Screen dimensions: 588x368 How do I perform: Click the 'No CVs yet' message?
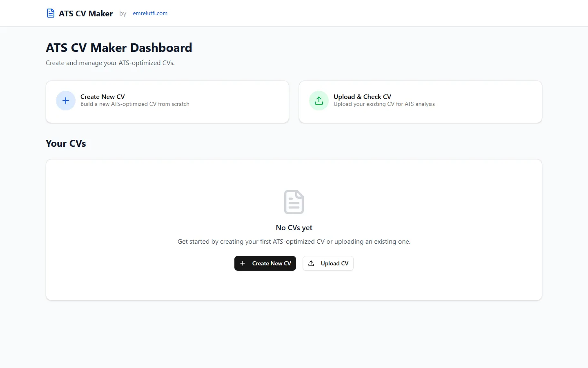click(294, 228)
